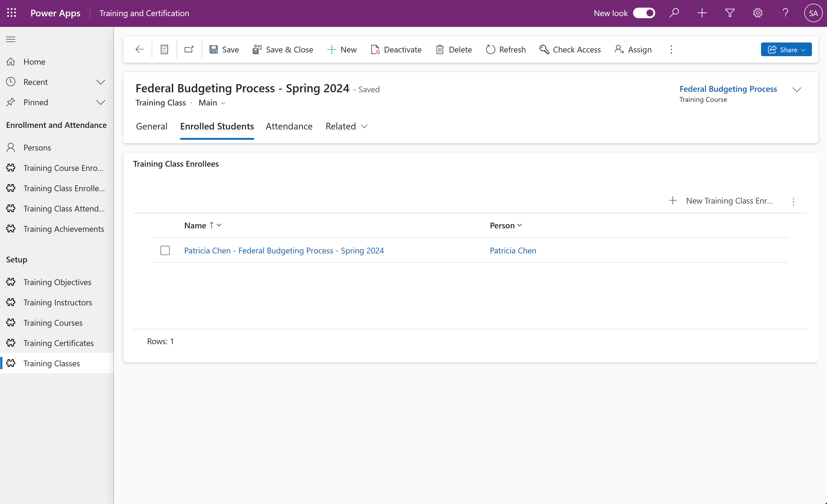This screenshot has width=827, height=504.
Task: Click the Training and Certification app name
Action: tap(144, 13)
